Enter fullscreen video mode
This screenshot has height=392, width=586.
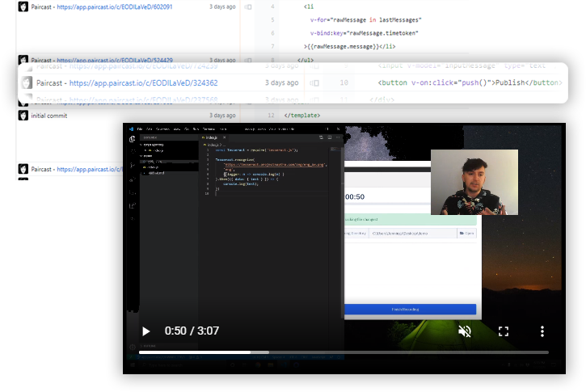(503, 331)
